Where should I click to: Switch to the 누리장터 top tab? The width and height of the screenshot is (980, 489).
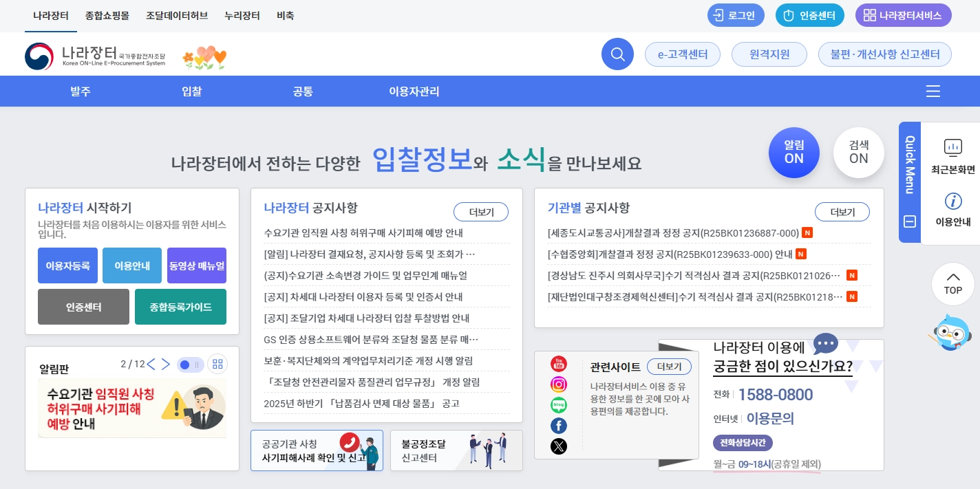pyautogui.click(x=242, y=15)
